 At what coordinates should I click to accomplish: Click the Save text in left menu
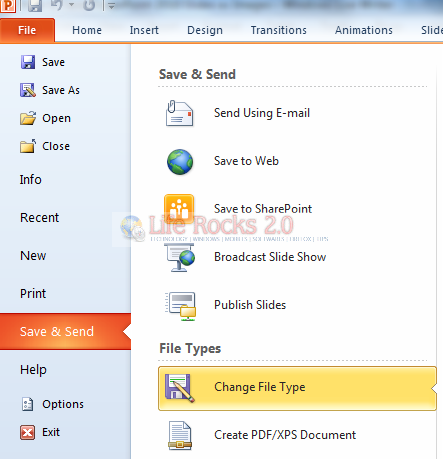point(53,62)
